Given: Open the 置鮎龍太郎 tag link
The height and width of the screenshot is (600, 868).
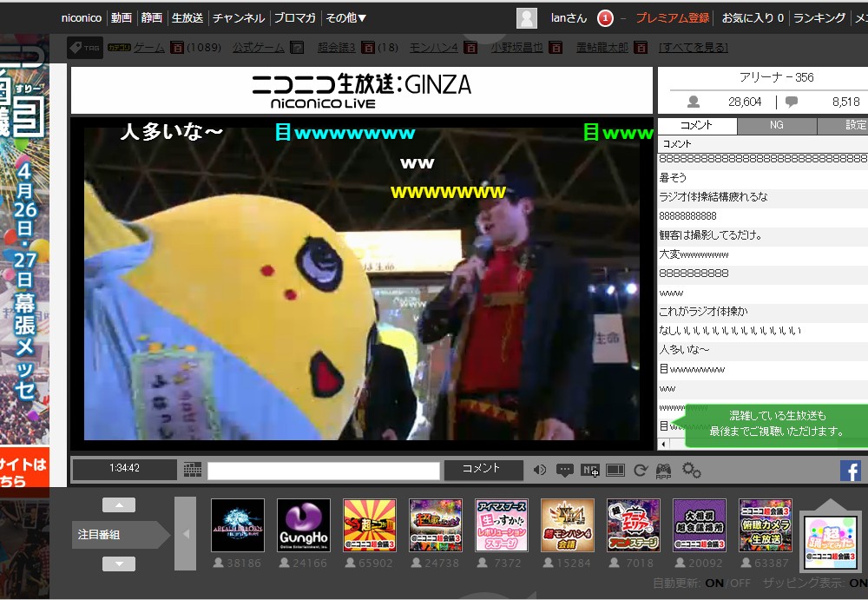Looking at the screenshot, I should pos(602,48).
